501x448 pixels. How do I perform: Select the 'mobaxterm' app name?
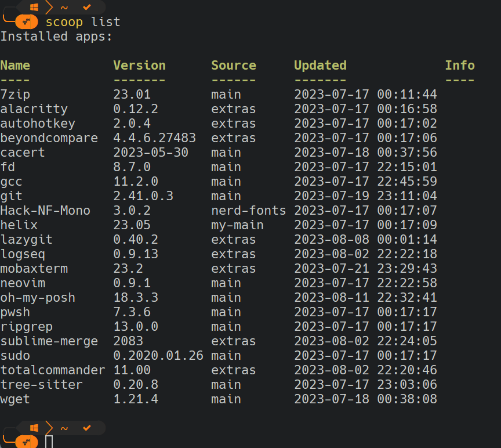pyautogui.click(x=34, y=268)
